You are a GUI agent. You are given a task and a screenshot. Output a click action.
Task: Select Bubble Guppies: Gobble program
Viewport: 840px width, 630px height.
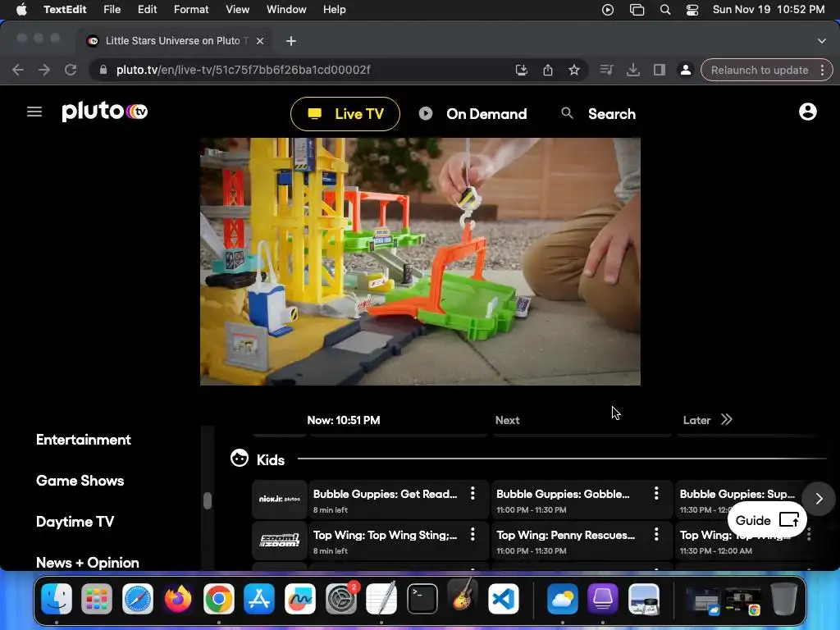582,500
